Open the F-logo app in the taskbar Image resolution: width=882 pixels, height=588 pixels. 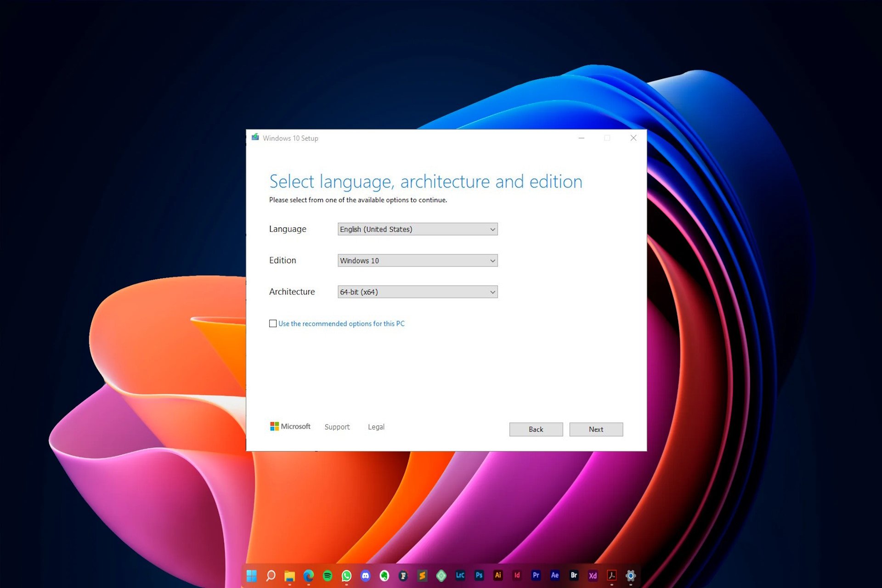(x=403, y=575)
